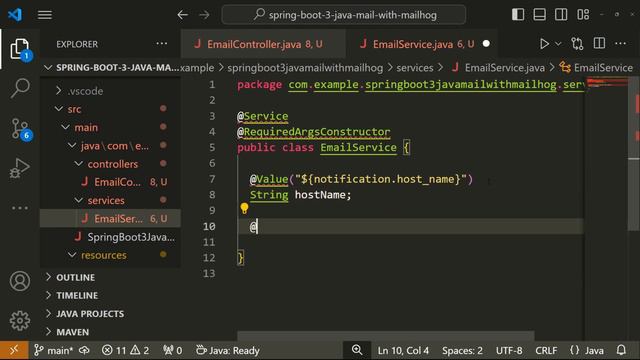Collapse the main folder
Viewport: 640px width, 360px height.
(110, 127)
